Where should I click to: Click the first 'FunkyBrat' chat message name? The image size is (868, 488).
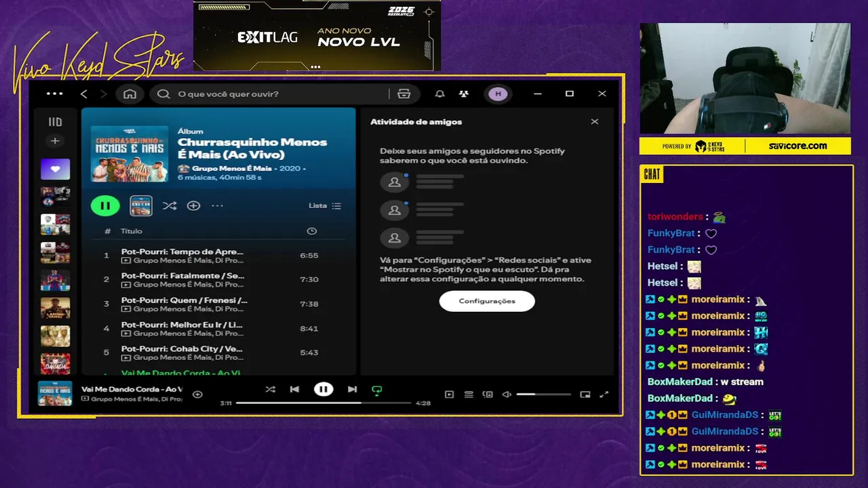(671, 233)
